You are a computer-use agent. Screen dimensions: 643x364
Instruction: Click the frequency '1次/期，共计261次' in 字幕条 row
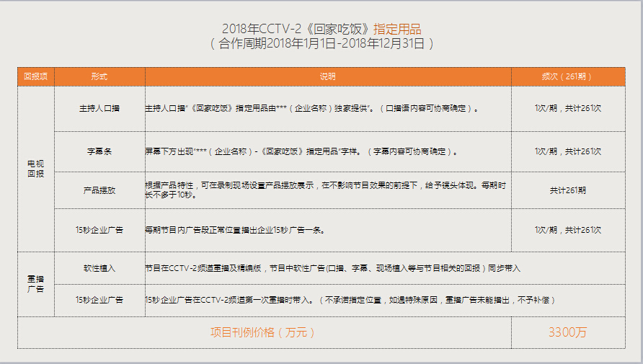click(x=568, y=151)
